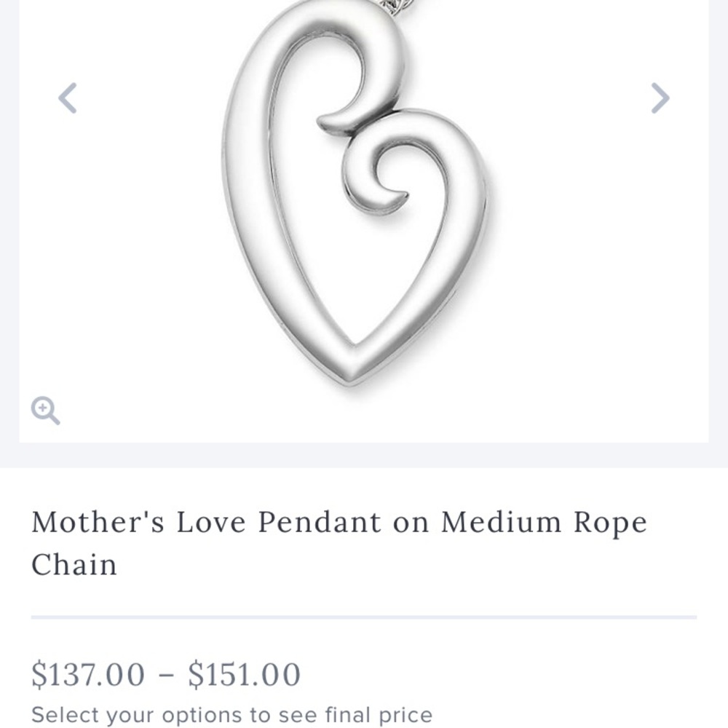This screenshot has height=728, width=728.
Task: Click the product name 'Mother's Love Pendant on Medium Rope Chain'
Action: click(x=339, y=542)
